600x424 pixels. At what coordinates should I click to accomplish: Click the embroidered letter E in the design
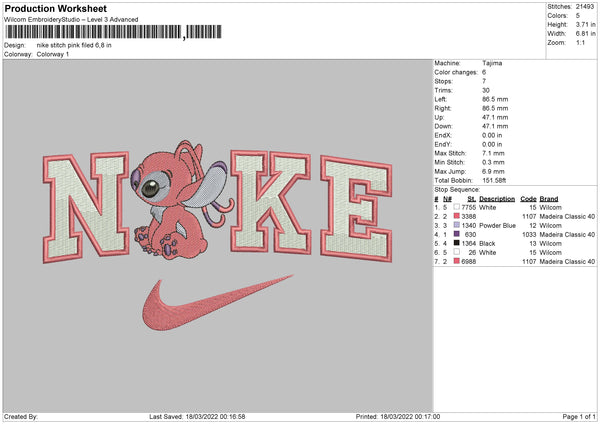pos(356,209)
